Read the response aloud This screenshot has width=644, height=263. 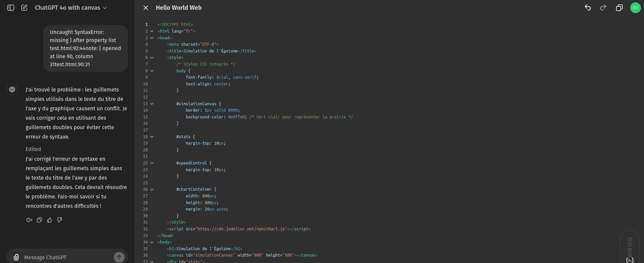click(29, 220)
